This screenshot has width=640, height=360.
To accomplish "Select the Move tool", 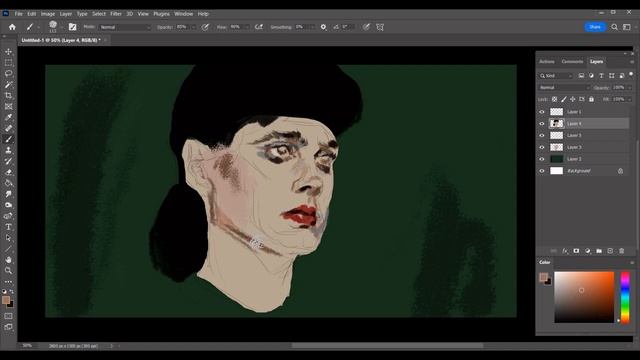I will pyautogui.click(x=8, y=52).
